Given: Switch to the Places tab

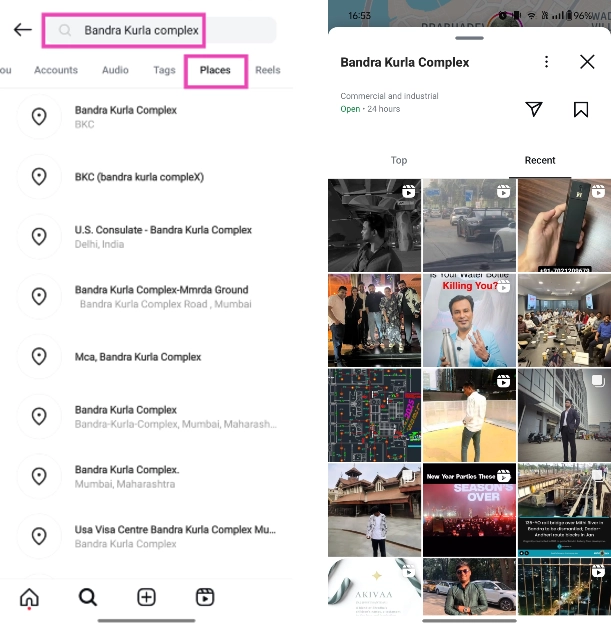Looking at the screenshot, I should [215, 70].
